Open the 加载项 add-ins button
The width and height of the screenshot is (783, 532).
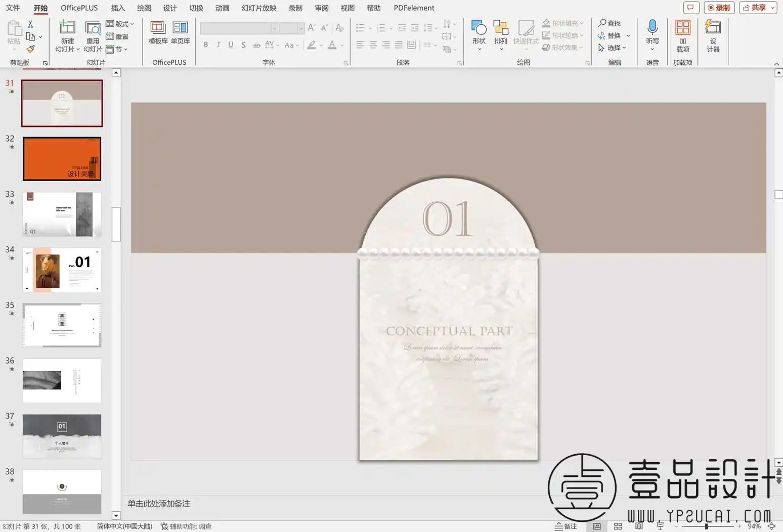pos(683,36)
